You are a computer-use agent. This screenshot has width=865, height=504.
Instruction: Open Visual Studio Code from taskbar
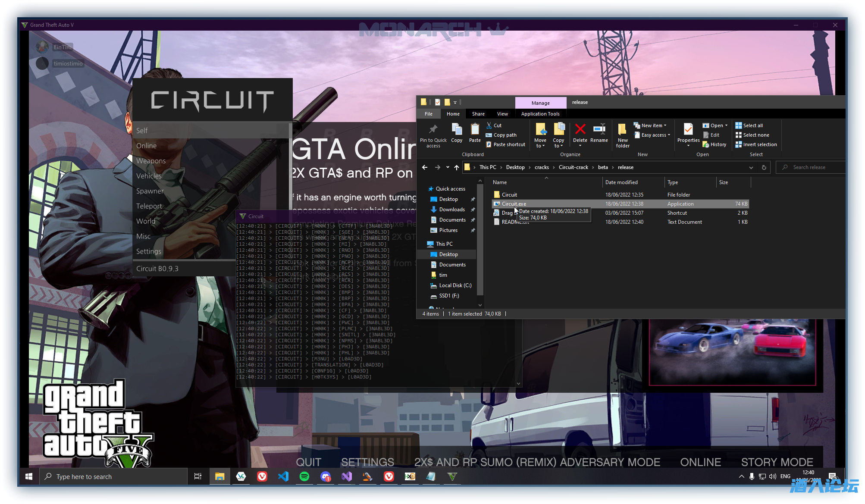[x=283, y=476]
